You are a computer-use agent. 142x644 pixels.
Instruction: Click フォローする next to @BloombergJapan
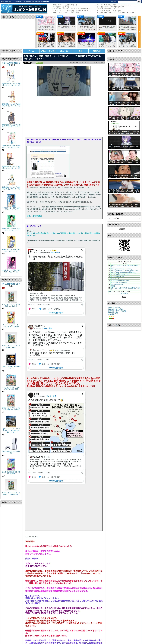[55, 252]
